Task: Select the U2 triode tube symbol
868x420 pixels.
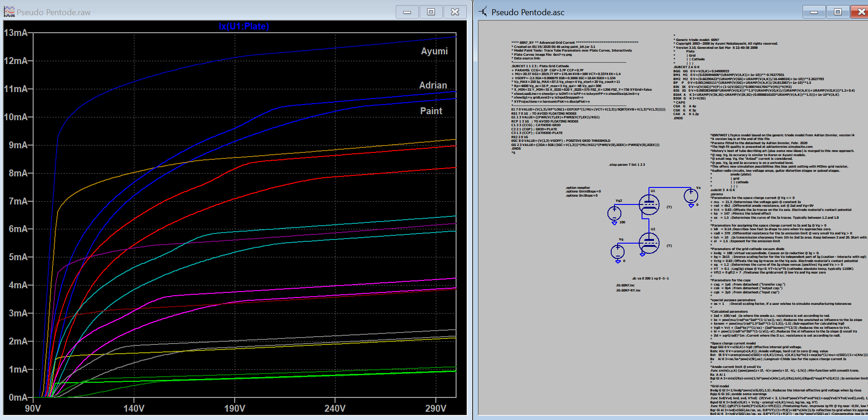Action: click(x=649, y=244)
